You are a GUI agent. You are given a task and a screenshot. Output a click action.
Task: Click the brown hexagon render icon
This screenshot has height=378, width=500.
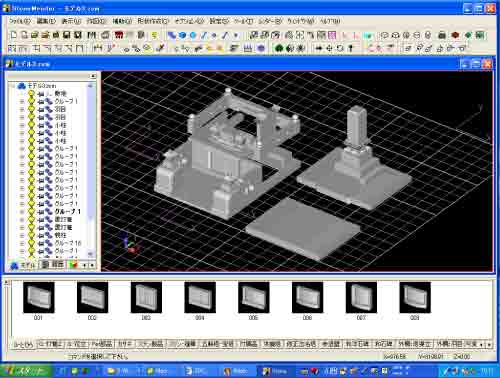pos(455,35)
